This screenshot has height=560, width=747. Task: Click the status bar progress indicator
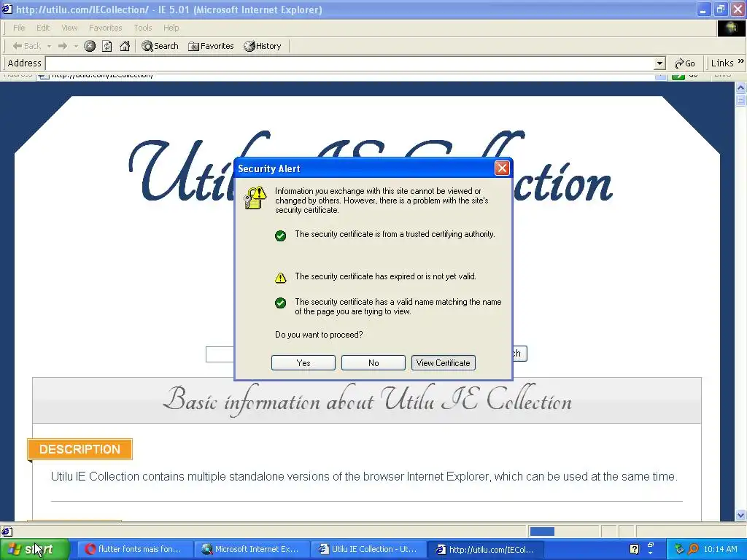pyautogui.click(x=542, y=532)
